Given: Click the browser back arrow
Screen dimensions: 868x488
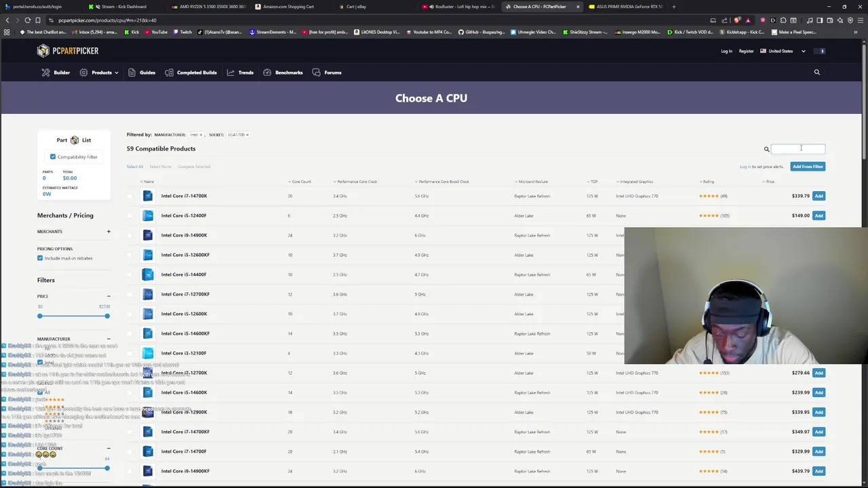Looking at the screenshot, I should (x=7, y=20).
